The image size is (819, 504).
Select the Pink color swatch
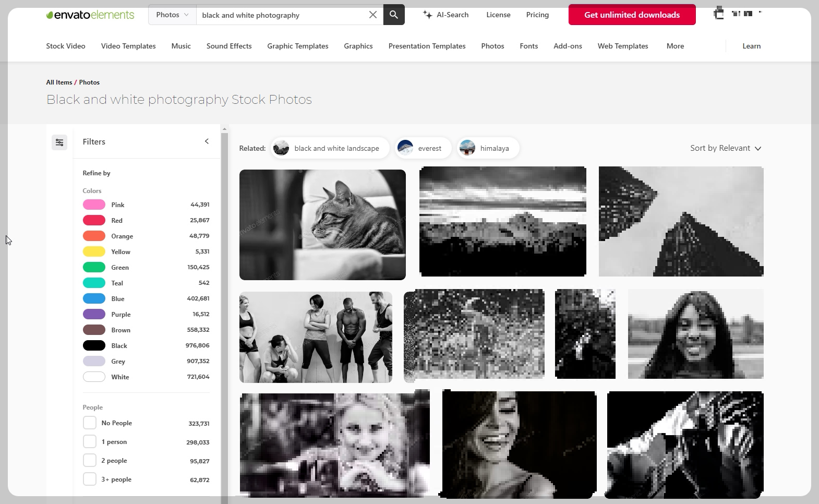pyautogui.click(x=94, y=205)
